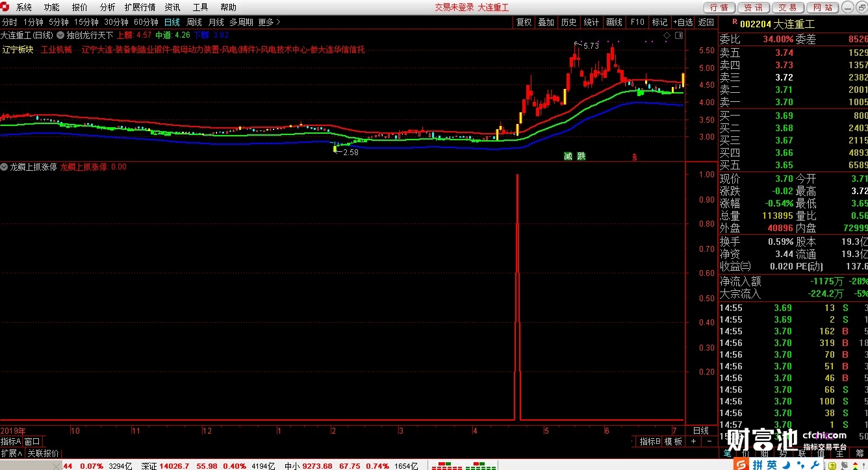Select the 指标B tab
868x470 pixels.
[x=650, y=441]
